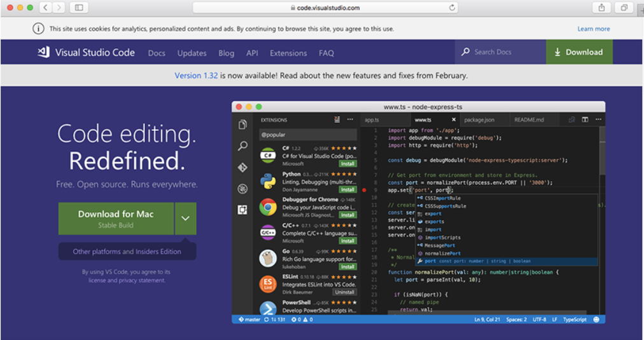
Task: Open the Version 1.32 release link
Action: pyautogui.click(x=196, y=75)
